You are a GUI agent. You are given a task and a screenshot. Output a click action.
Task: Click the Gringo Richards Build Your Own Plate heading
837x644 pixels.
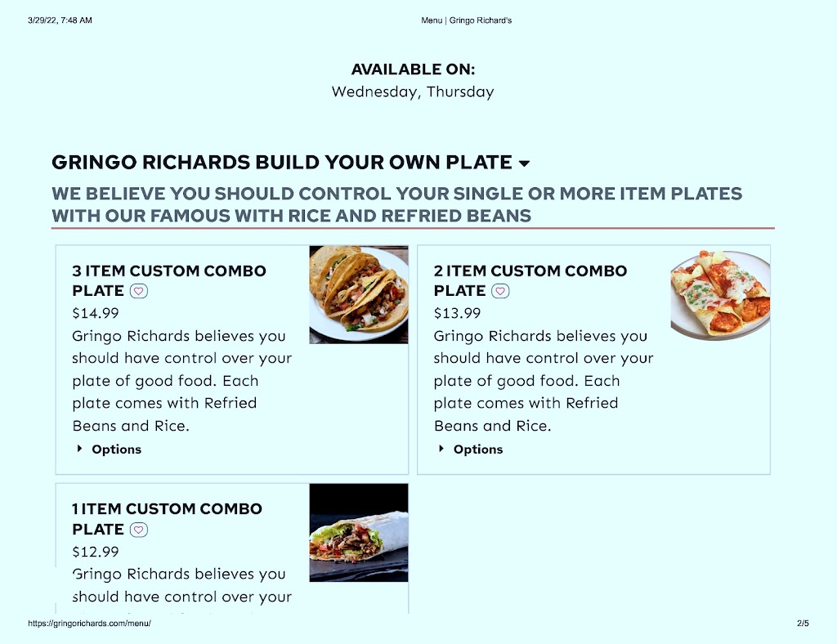coord(282,162)
